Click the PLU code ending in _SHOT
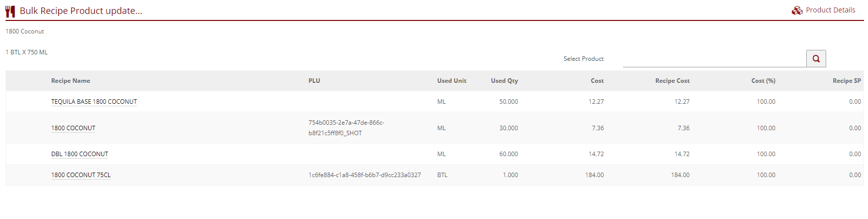868x219 pixels. [x=346, y=128]
